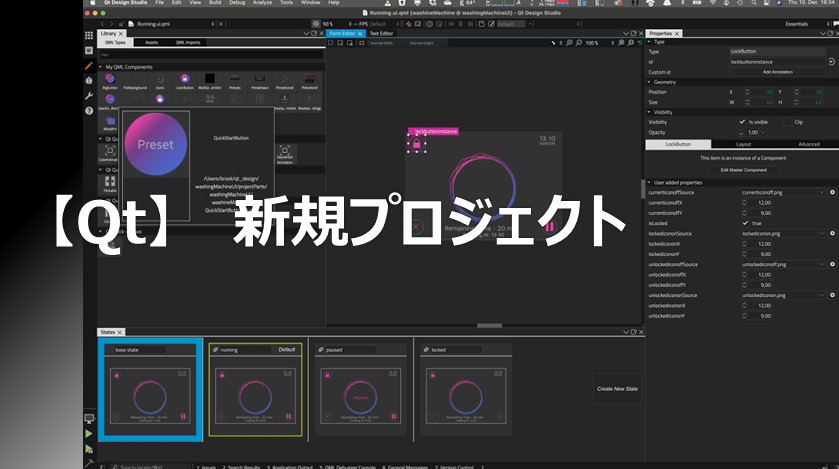Image resolution: width=839 pixels, height=469 pixels.
Task: Collapse User added properties section
Action: (x=649, y=182)
